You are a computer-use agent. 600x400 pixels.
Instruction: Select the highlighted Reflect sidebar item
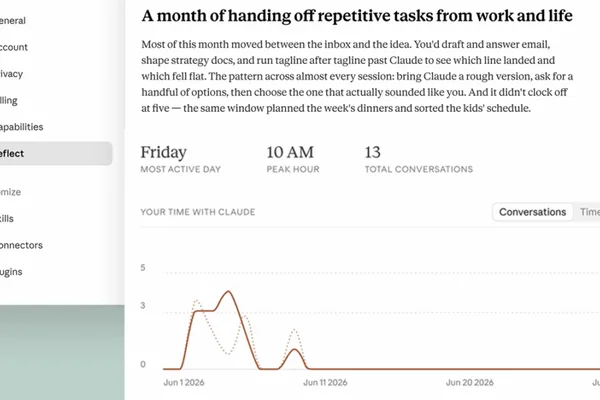56,153
